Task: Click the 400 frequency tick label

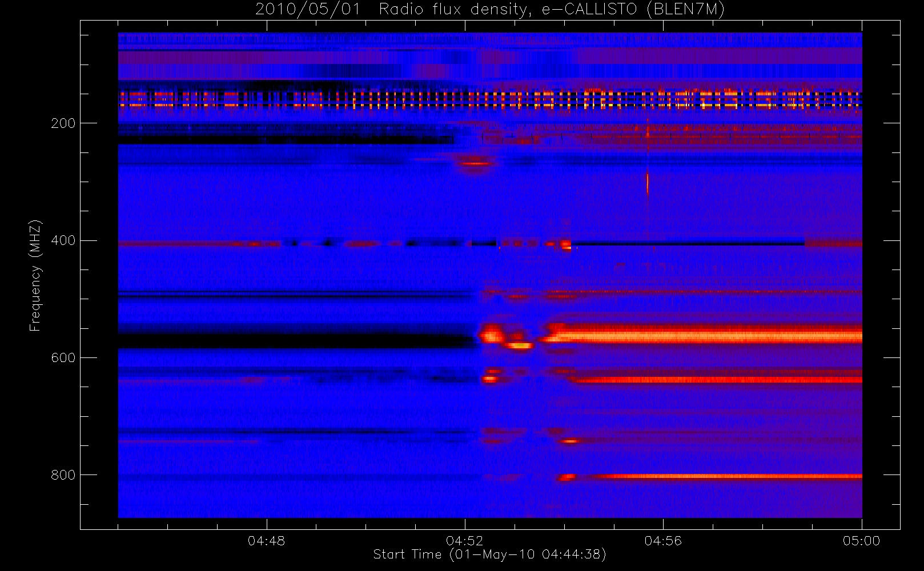Action: pyautogui.click(x=63, y=240)
